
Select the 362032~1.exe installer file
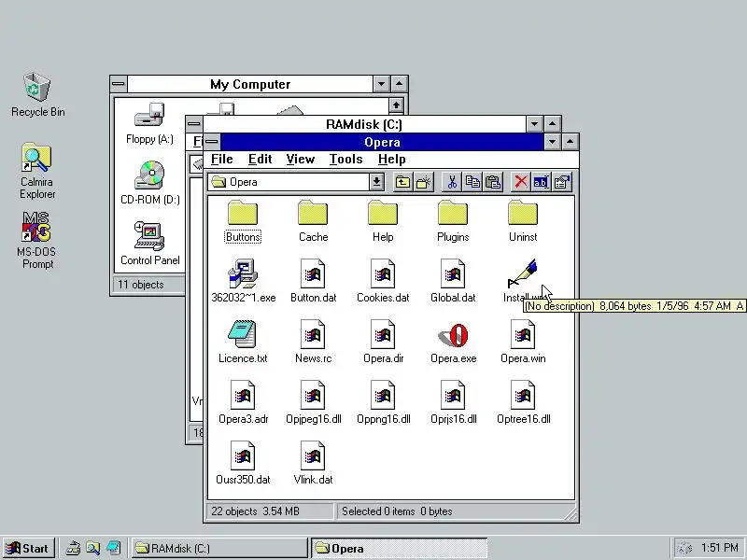click(x=243, y=282)
